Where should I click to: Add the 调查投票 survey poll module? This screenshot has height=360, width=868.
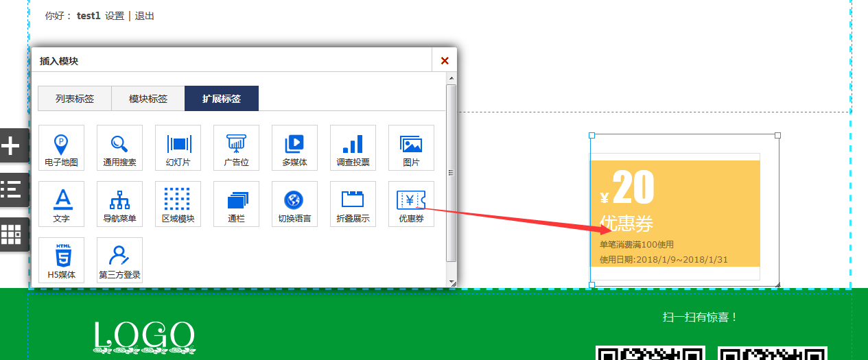(x=353, y=147)
